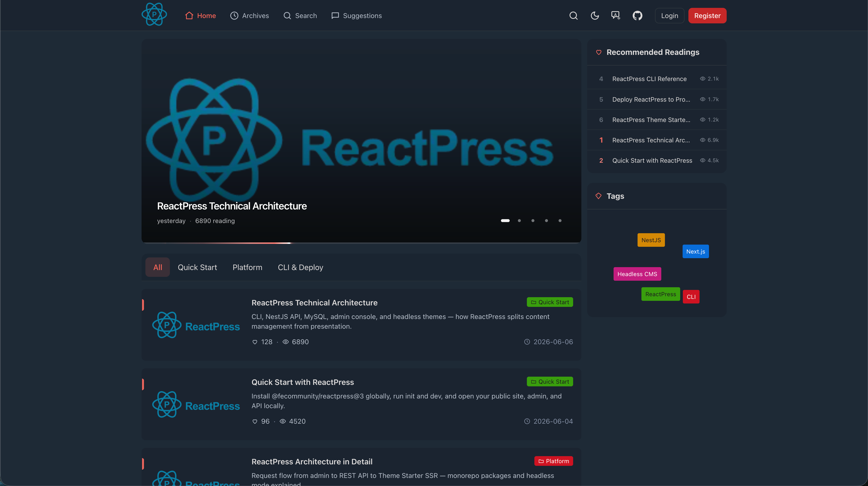Click eye icon beside 6.9k views

tap(703, 140)
